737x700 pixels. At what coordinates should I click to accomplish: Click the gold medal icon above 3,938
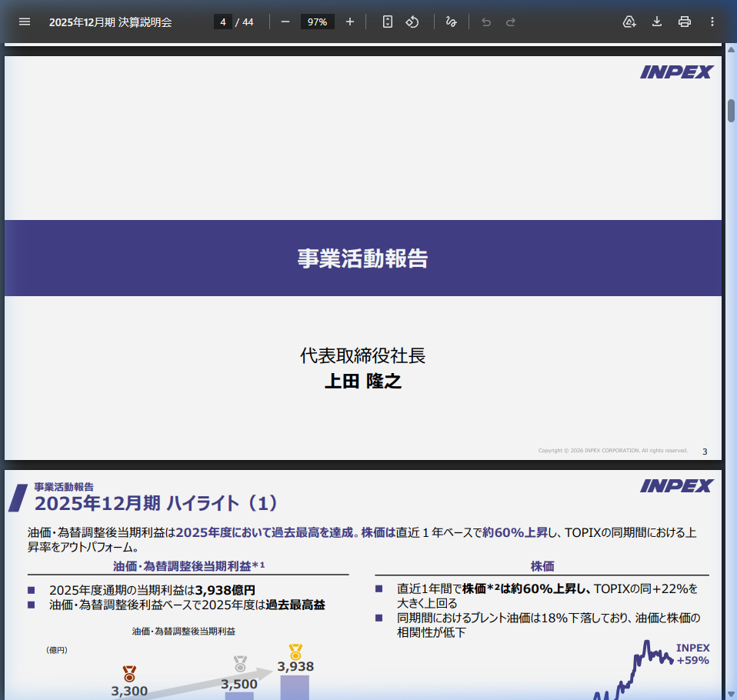click(295, 652)
